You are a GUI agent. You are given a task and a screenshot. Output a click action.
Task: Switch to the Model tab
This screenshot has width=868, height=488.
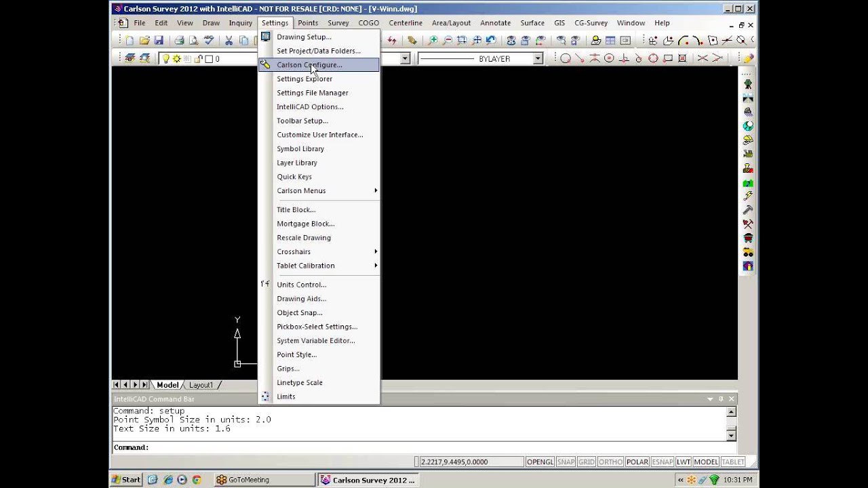tap(167, 385)
